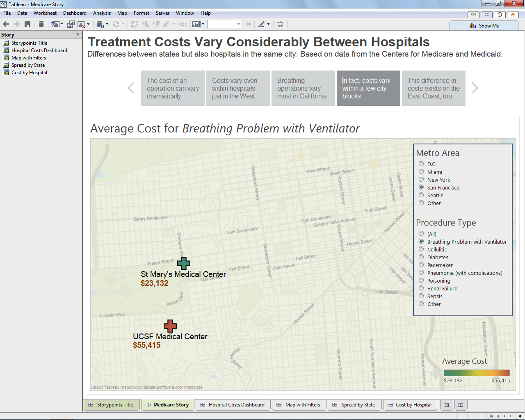The width and height of the screenshot is (525, 420).
Task: Go to next story point with right chevron
Action: tap(475, 88)
